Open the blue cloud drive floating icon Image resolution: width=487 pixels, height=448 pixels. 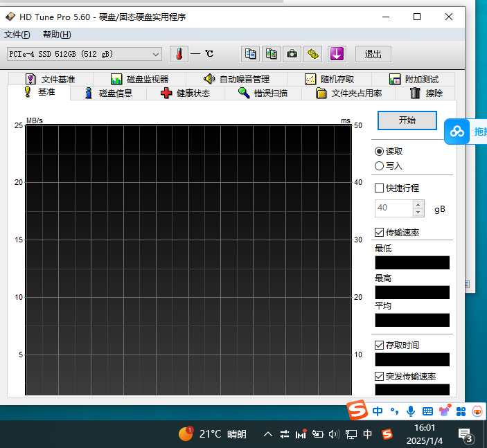click(457, 132)
